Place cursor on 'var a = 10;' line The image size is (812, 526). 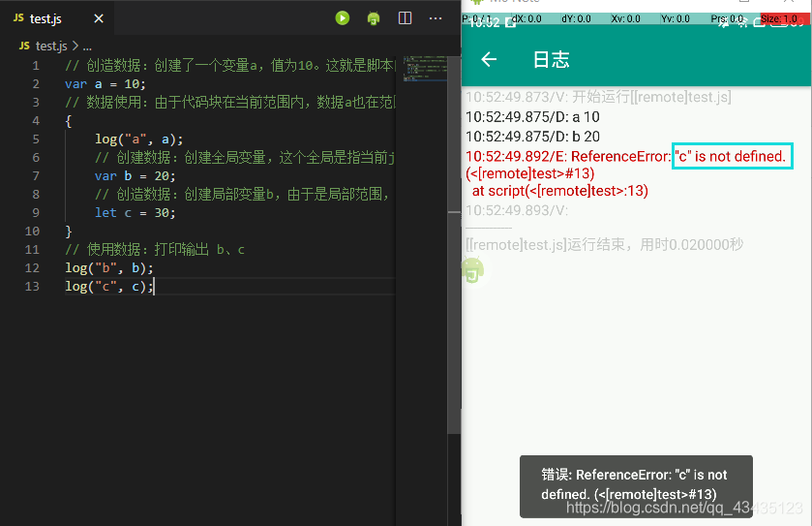105,84
